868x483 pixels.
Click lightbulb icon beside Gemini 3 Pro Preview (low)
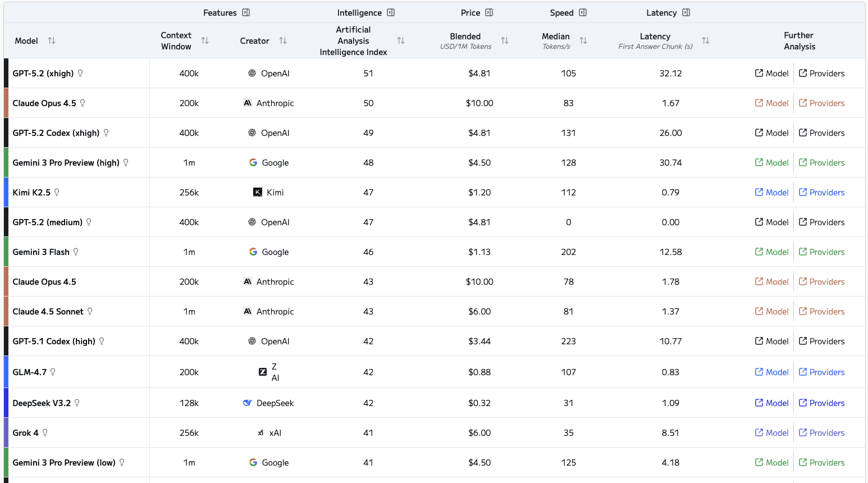[x=122, y=462]
